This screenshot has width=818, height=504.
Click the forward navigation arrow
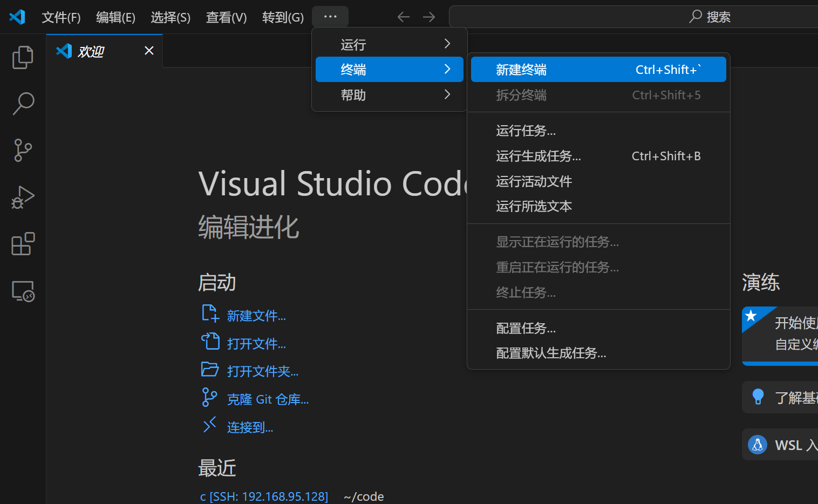pyautogui.click(x=429, y=17)
